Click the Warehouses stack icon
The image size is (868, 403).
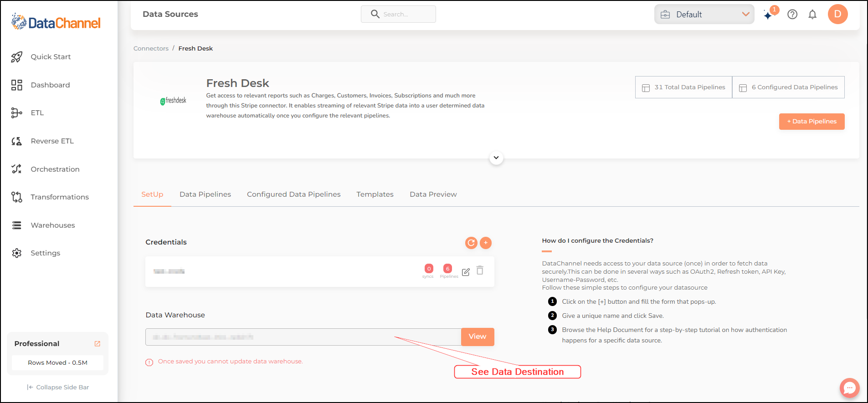point(17,225)
